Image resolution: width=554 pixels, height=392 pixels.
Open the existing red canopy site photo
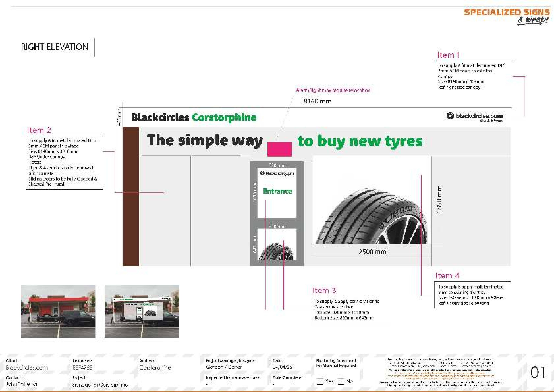(58, 311)
